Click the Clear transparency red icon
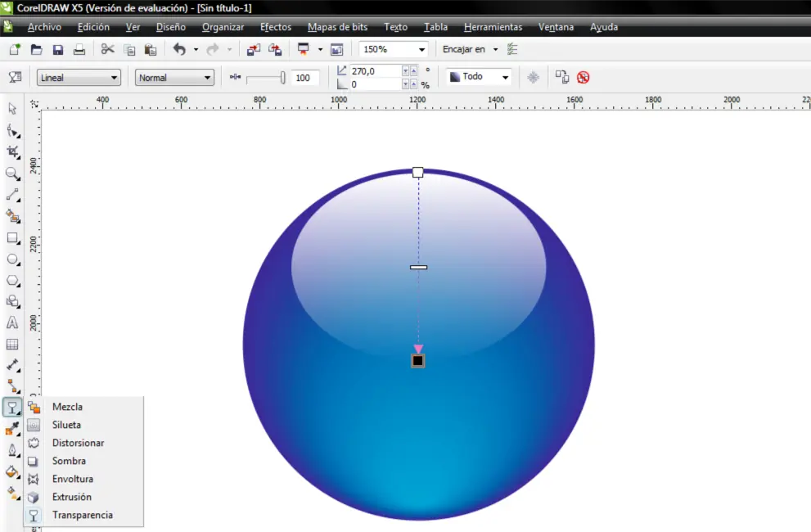 [x=583, y=77]
